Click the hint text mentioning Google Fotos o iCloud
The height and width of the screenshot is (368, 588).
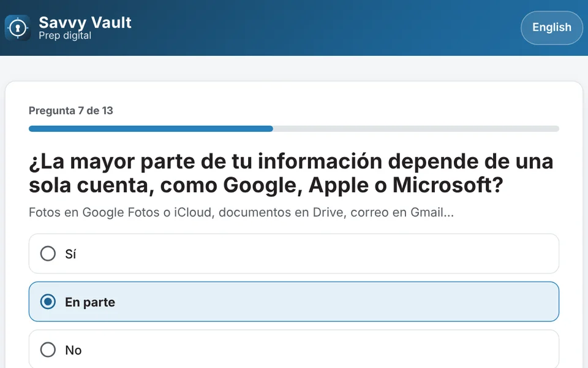(241, 213)
